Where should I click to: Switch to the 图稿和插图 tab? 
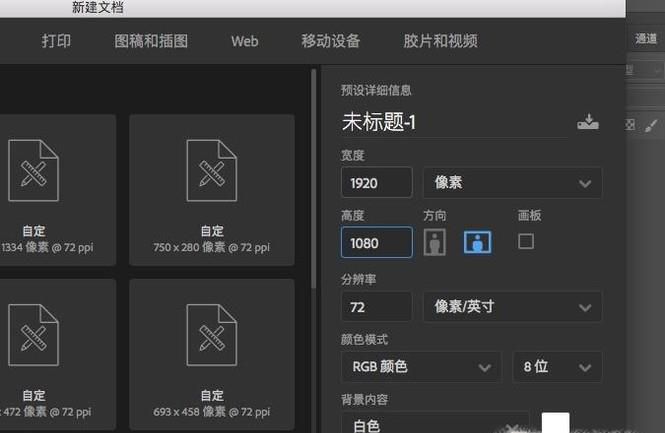(x=151, y=41)
